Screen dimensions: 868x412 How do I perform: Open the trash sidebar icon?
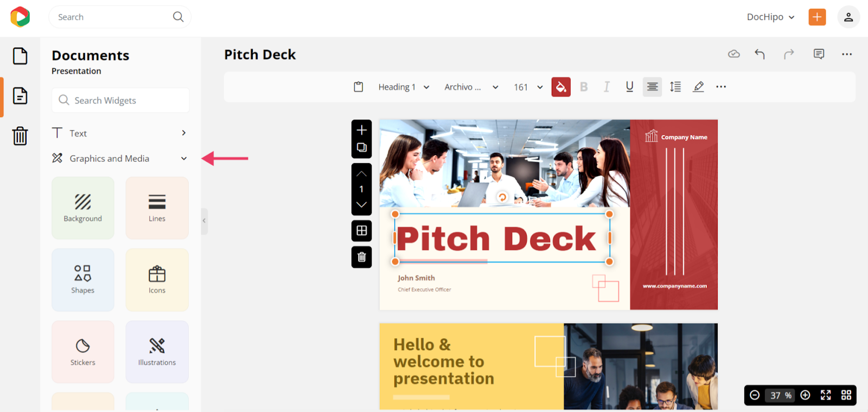[20, 136]
